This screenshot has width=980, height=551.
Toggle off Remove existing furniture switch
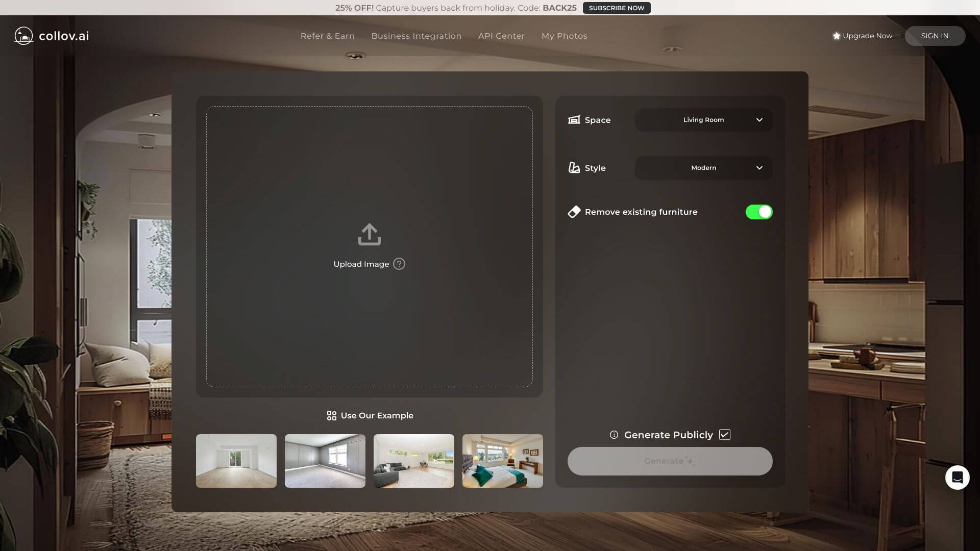[x=758, y=212]
